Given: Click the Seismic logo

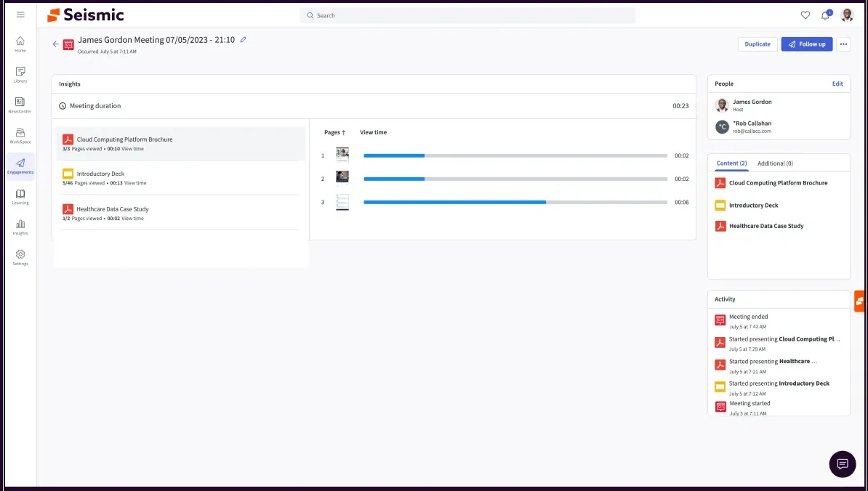Looking at the screenshot, I should [86, 15].
